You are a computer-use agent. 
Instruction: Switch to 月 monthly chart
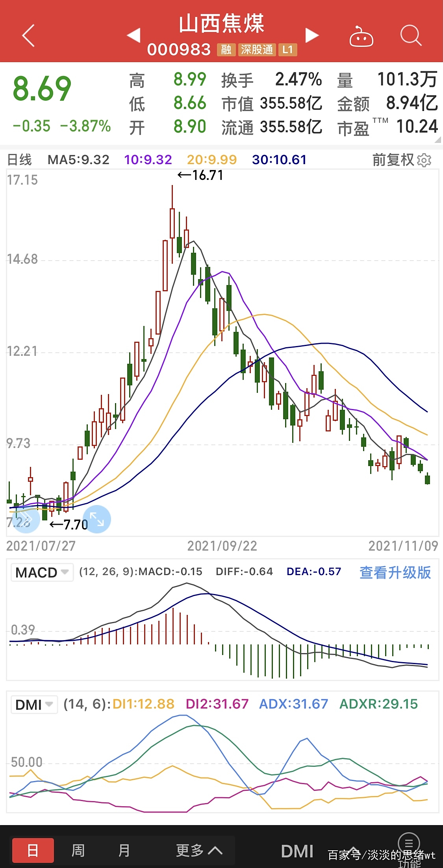(124, 851)
